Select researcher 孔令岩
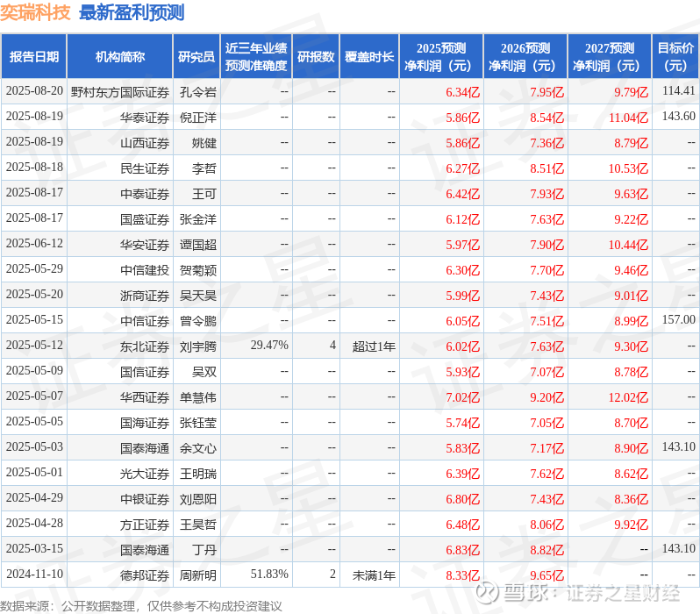Viewport: 700px width, 614px height. coord(197,92)
